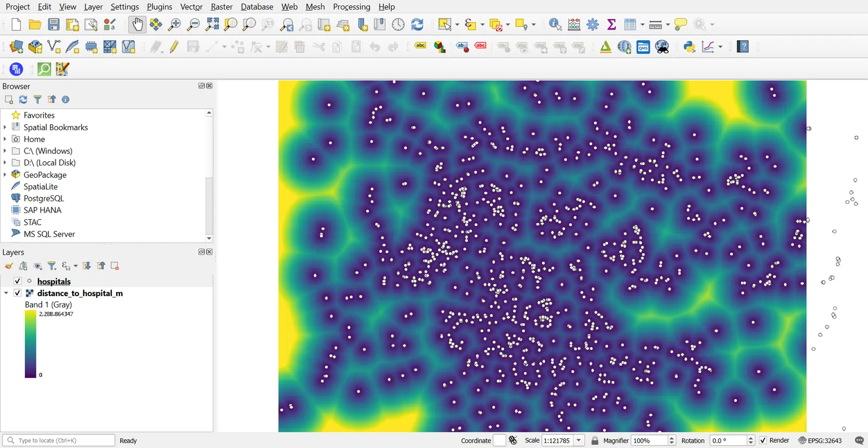868x448 pixels.
Task: Toggle visibility of distance_to_hospital_m layer
Action: click(x=17, y=293)
